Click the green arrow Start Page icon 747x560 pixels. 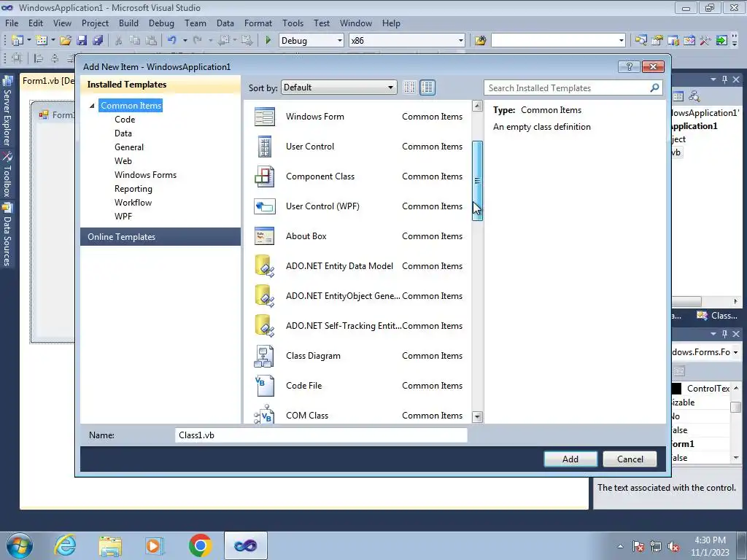(721, 41)
